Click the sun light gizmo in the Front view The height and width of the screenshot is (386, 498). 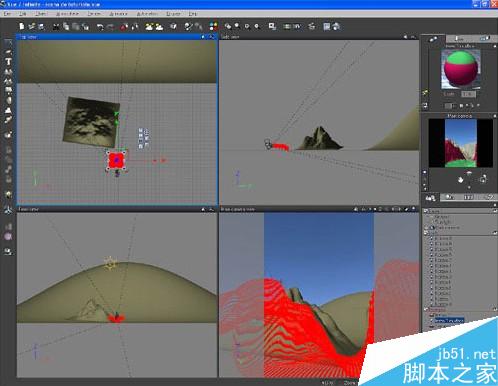click(x=110, y=263)
